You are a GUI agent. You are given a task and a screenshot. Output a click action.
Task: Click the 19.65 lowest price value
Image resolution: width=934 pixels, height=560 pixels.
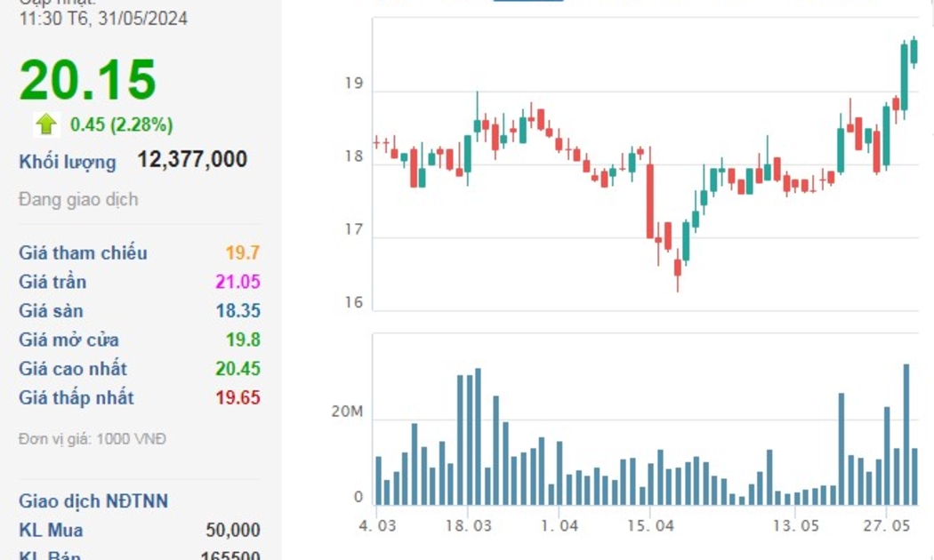pos(238,397)
